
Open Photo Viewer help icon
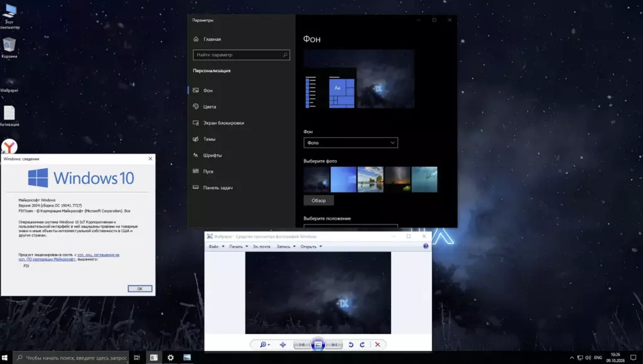pos(426,247)
